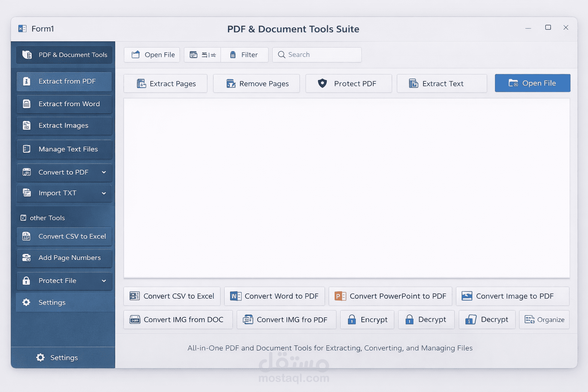Click the Filter trash icon
Screen dimensions: 588x392
pos(234,55)
